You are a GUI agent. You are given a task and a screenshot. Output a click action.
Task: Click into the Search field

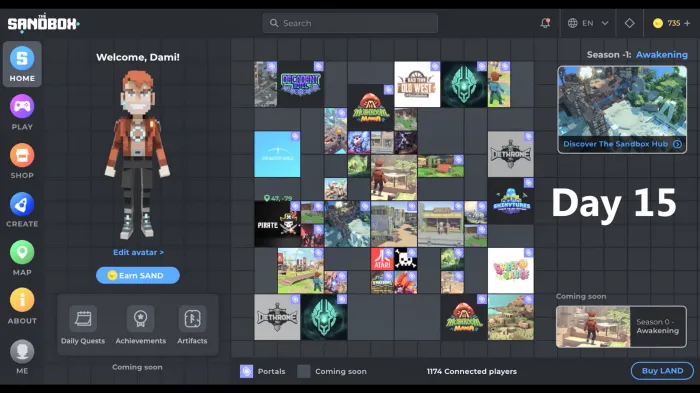point(350,23)
